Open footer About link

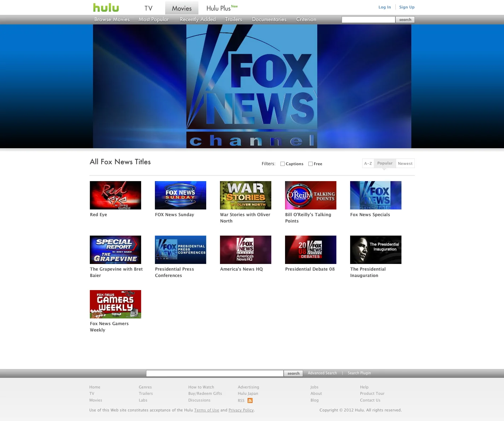(316, 393)
